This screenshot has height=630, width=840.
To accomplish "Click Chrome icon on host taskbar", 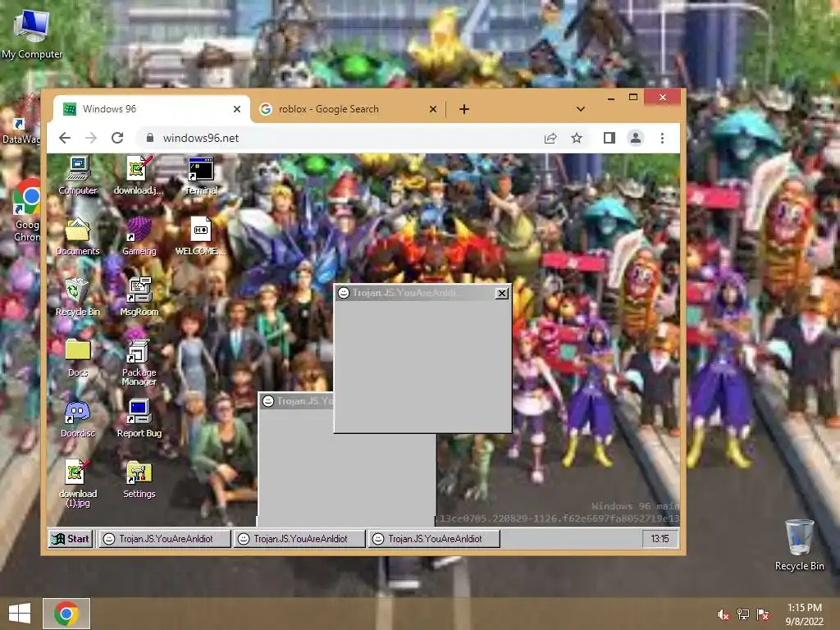I will coord(66,614).
